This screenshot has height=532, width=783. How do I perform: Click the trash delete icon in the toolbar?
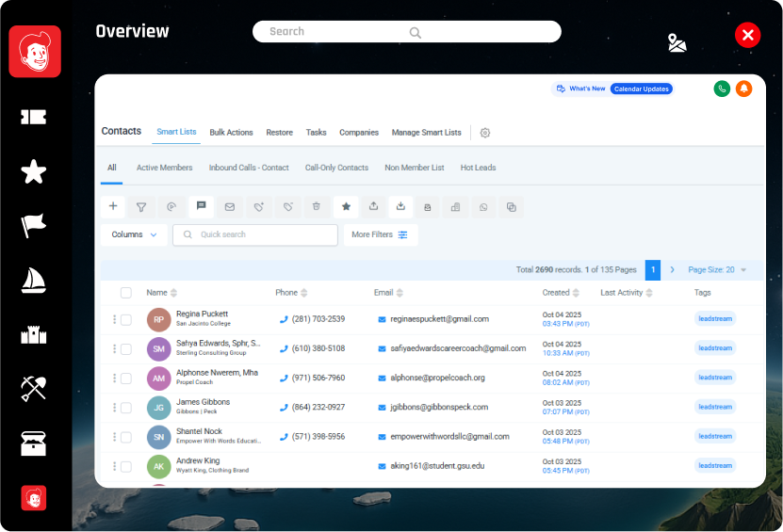(x=317, y=206)
